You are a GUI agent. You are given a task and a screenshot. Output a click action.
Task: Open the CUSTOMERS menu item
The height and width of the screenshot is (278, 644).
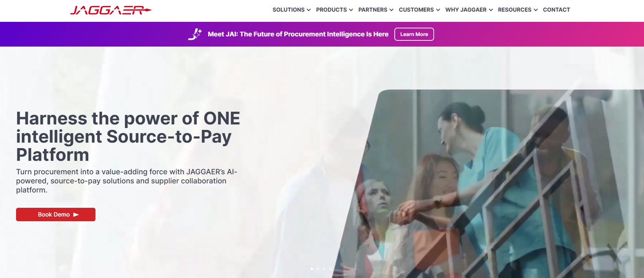416,10
